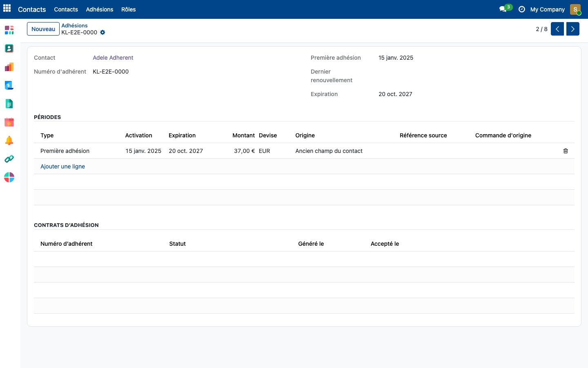Click the Statut column header in contracts
Viewport: 588px width, 368px height.
tap(177, 244)
